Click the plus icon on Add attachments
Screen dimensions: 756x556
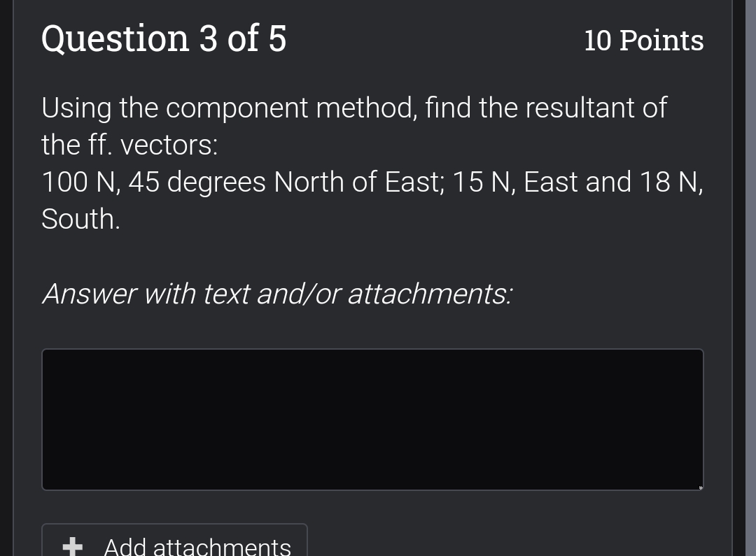71,547
